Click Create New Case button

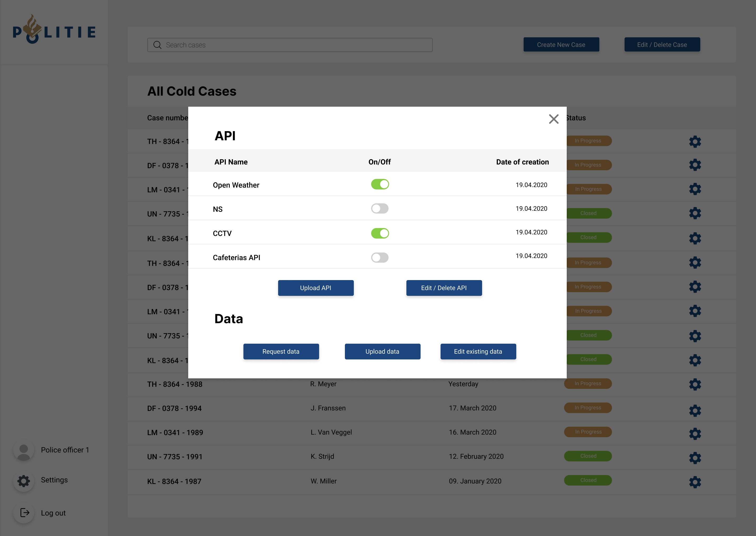pyautogui.click(x=561, y=45)
